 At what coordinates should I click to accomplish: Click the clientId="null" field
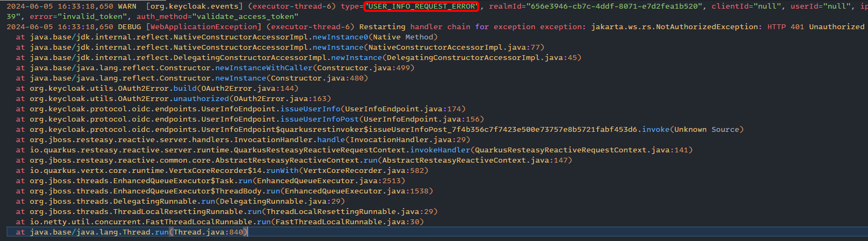[746, 6]
